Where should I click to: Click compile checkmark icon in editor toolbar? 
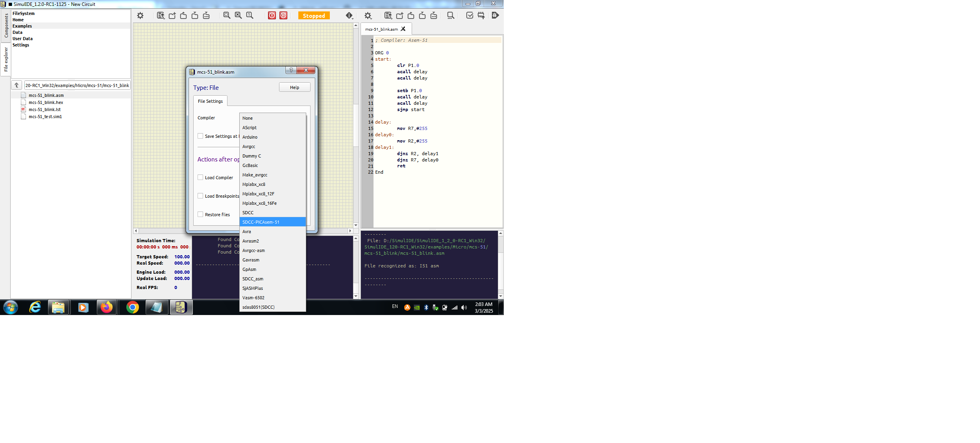pos(470,15)
